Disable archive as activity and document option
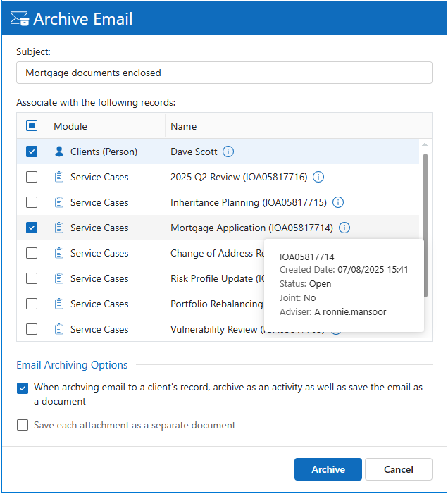The height and width of the screenshot is (494, 448). 23,388
